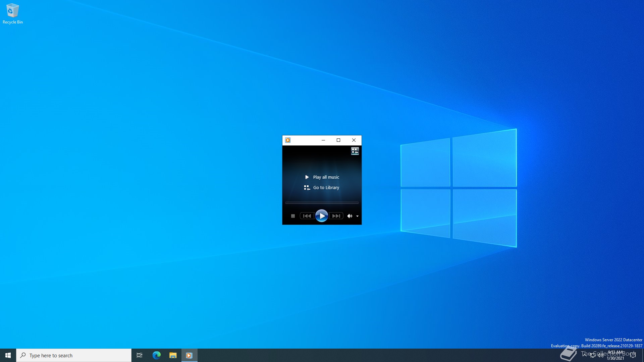Mute the player volume speaker icon
The width and height of the screenshot is (644, 362).
[x=350, y=216]
